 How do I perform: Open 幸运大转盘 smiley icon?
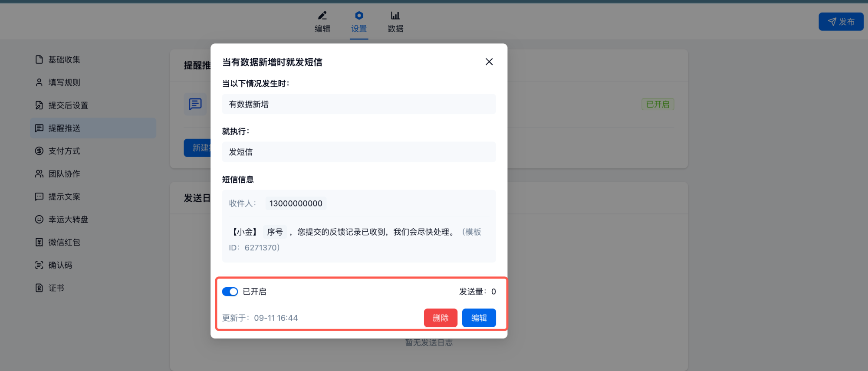[x=39, y=220]
